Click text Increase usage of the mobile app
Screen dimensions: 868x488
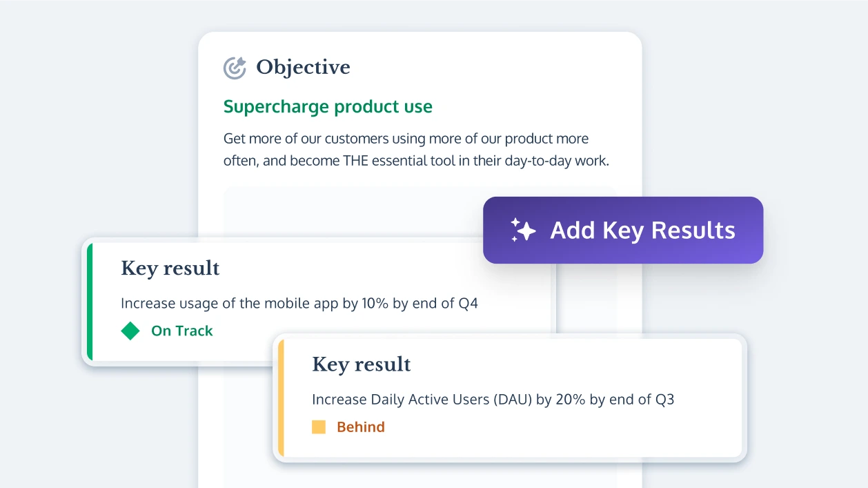tap(230, 304)
